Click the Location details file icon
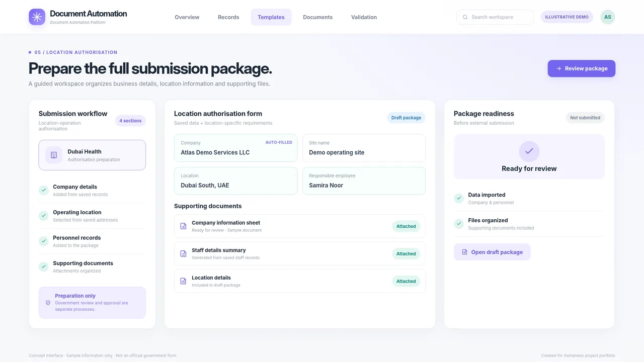644x362 pixels. (x=183, y=281)
